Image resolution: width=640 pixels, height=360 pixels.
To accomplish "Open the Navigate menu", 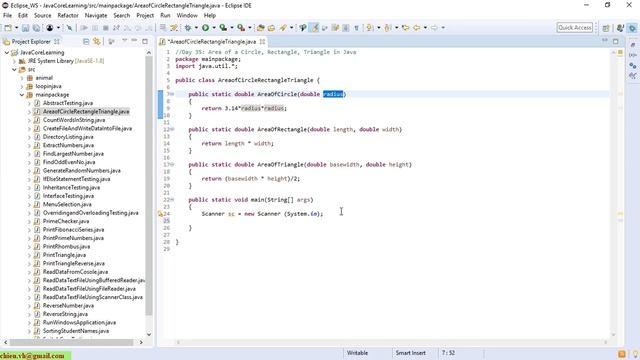I will pyautogui.click(x=96, y=16).
